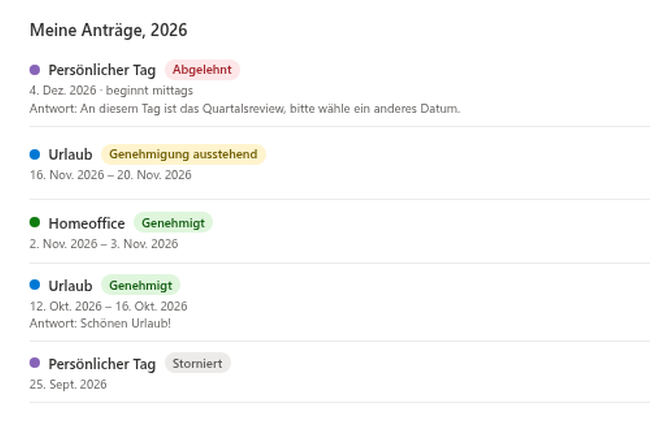The height and width of the screenshot is (440, 660).
Task: Click the Genehmigt badge next to Urlaub
Action: [x=141, y=285]
